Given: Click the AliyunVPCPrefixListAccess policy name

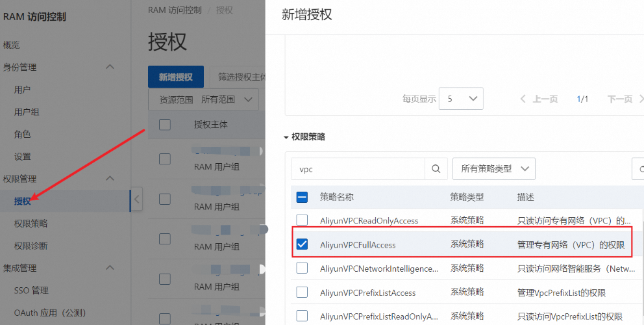Looking at the screenshot, I should click(367, 293).
